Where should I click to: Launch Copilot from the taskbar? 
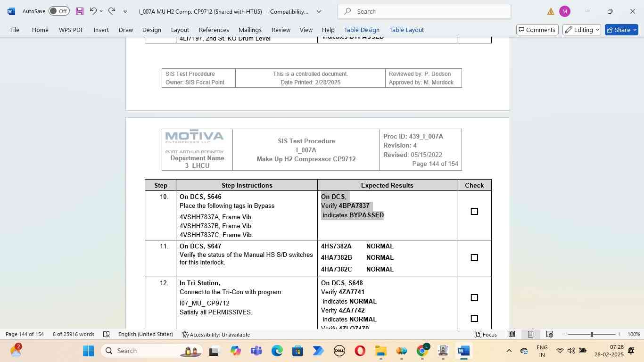click(x=236, y=351)
